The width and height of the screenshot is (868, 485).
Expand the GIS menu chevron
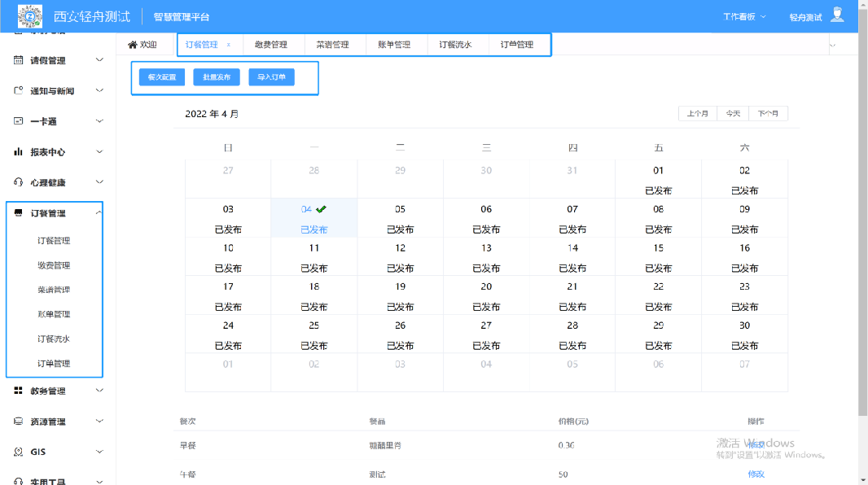tap(99, 452)
